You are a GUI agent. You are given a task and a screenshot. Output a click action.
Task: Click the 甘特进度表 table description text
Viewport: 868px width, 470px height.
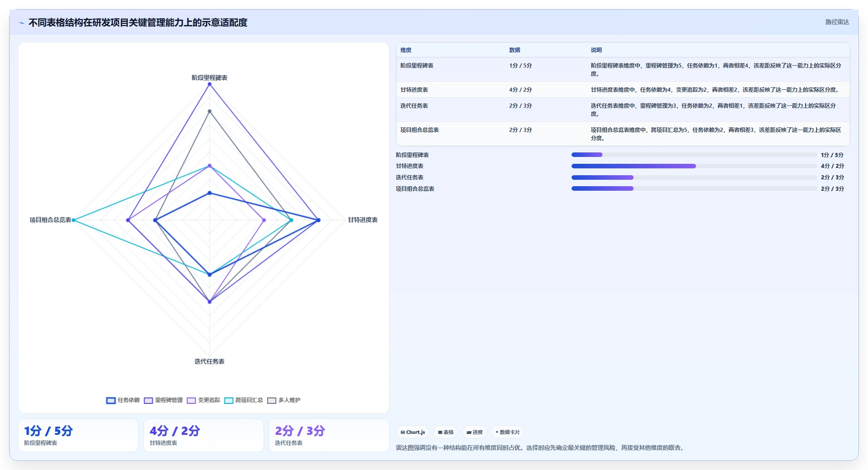(x=716, y=90)
